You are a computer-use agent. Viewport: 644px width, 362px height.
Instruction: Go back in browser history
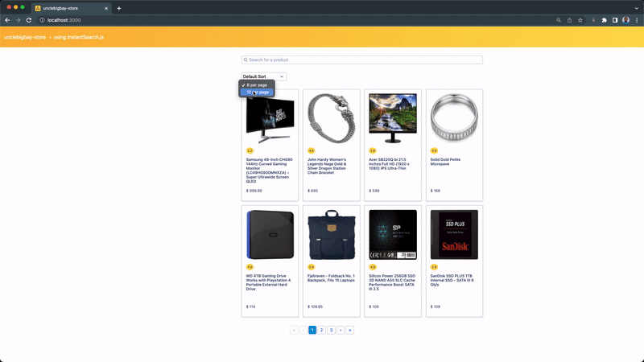click(x=7, y=20)
